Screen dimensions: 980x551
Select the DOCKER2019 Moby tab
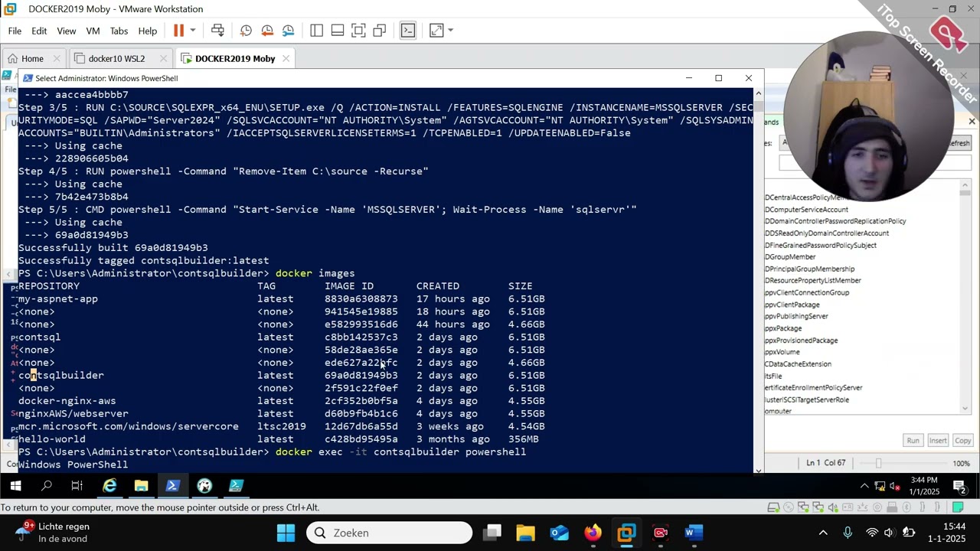(x=235, y=59)
